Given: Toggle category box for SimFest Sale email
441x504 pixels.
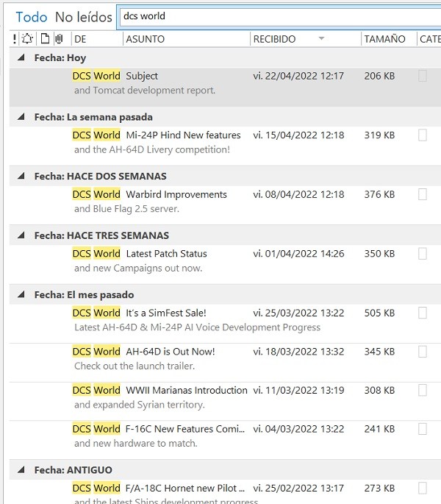Looking at the screenshot, I should click(423, 313).
